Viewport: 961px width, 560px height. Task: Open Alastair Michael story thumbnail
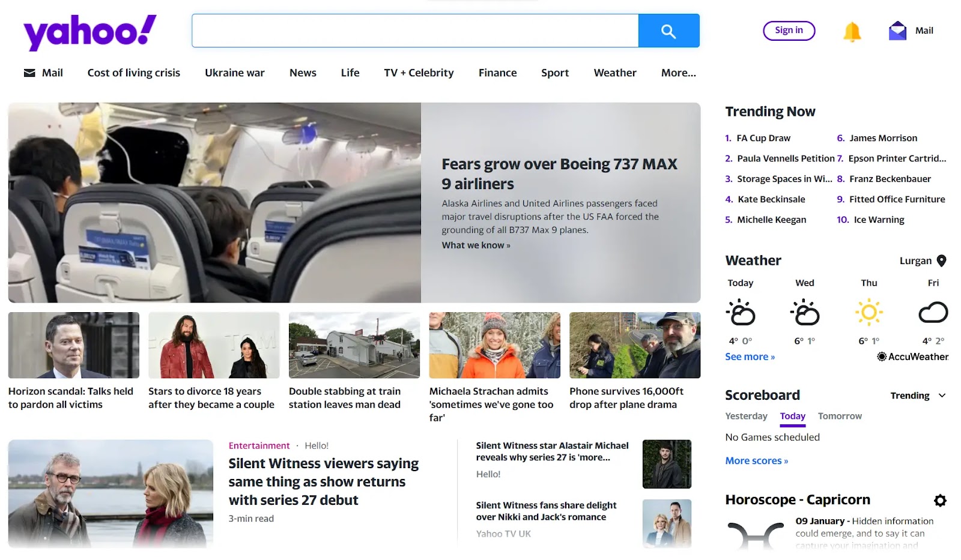(667, 464)
